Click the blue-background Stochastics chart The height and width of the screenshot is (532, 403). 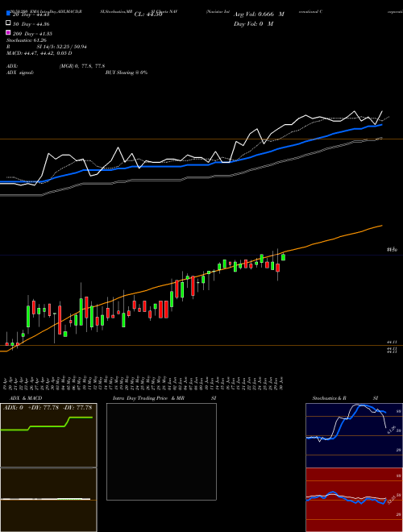click(354, 435)
